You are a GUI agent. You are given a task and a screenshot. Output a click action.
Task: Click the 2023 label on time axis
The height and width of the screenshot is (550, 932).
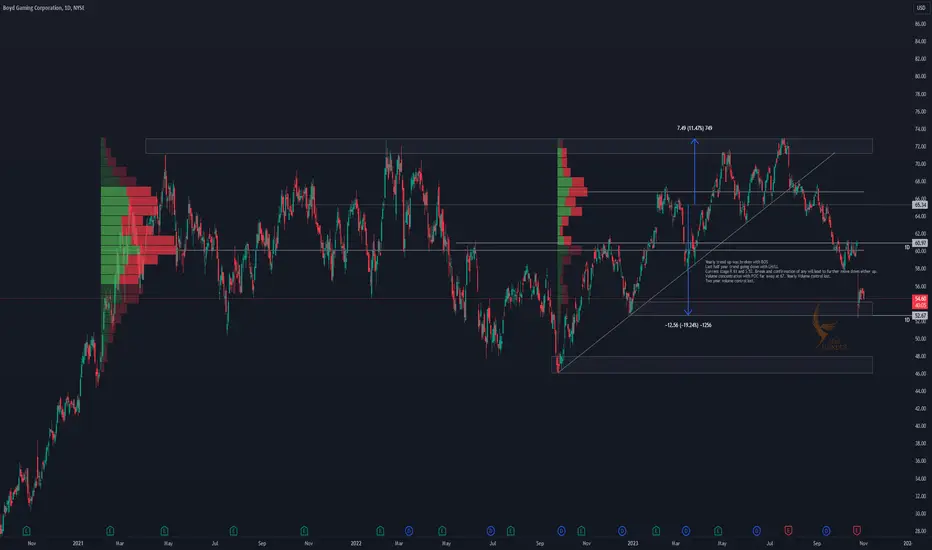coord(633,543)
